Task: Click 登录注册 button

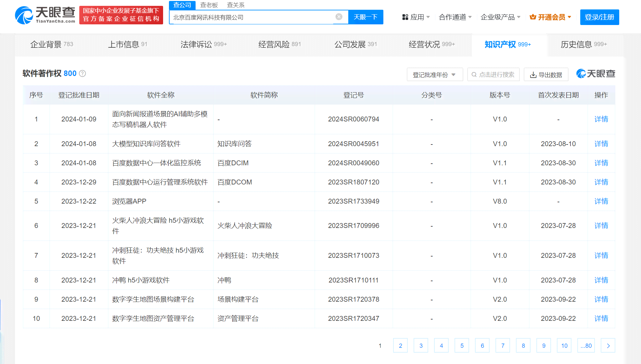Action: point(600,17)
